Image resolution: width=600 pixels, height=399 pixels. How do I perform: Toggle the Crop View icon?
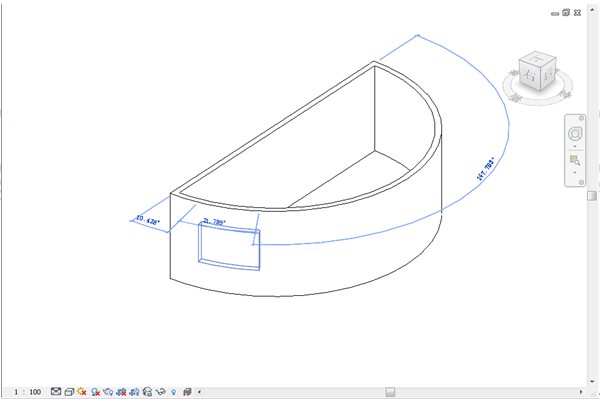[121, 392]
